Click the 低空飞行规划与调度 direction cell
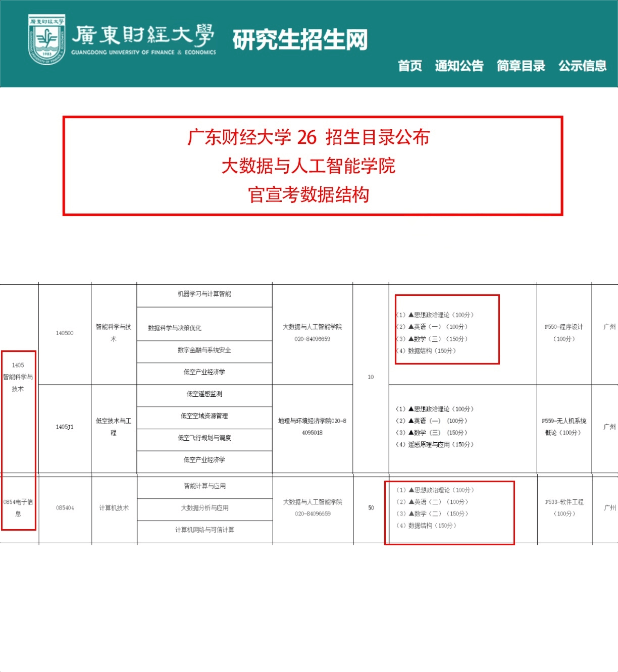The height and width of the screenshot is (672, 618). click(204, 438)
